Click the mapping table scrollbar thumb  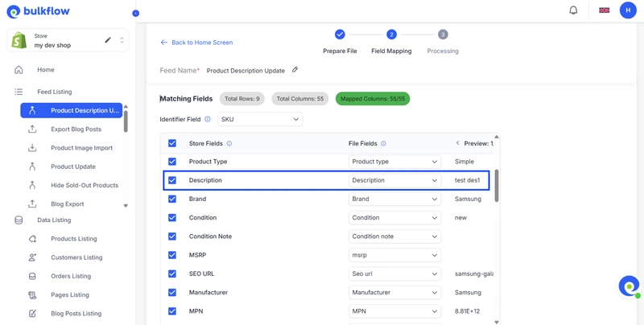coord(497,186)
